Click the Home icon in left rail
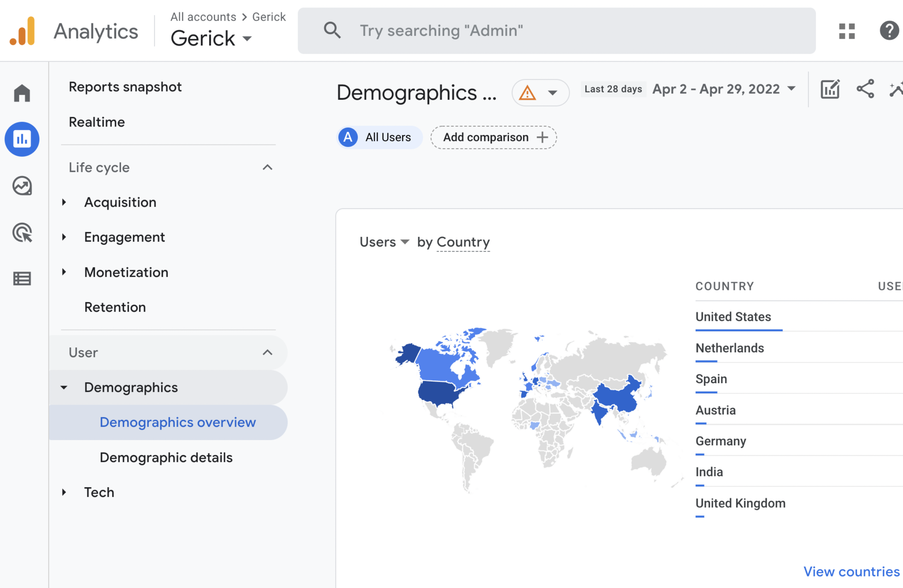This screenshot has width=903, height=588. point(22,93)
